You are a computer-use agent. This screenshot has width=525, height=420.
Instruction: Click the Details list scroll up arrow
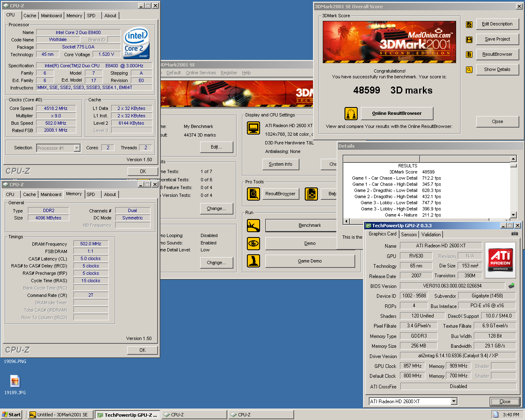[513, 159]
